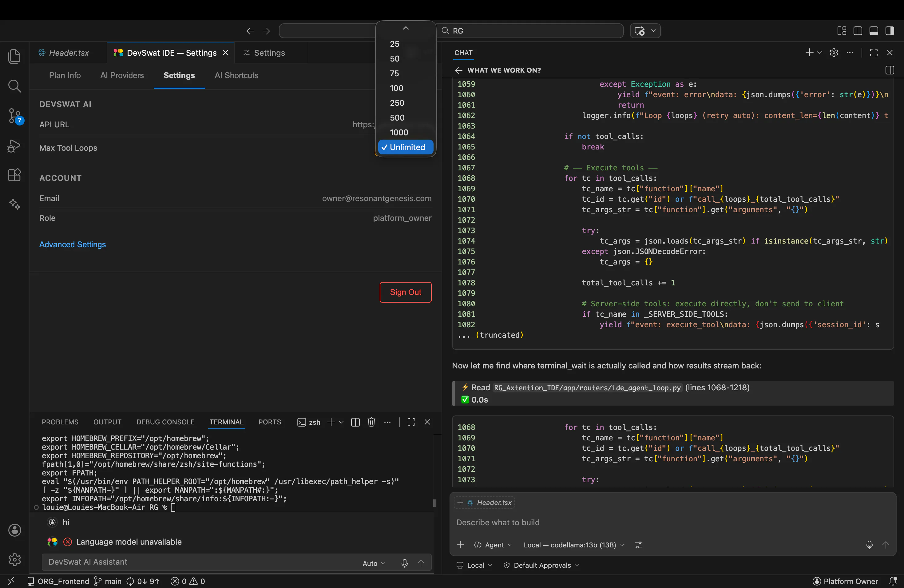
Task: Open chat panel more actions ellipsis
Action: [x=850, y=52]
